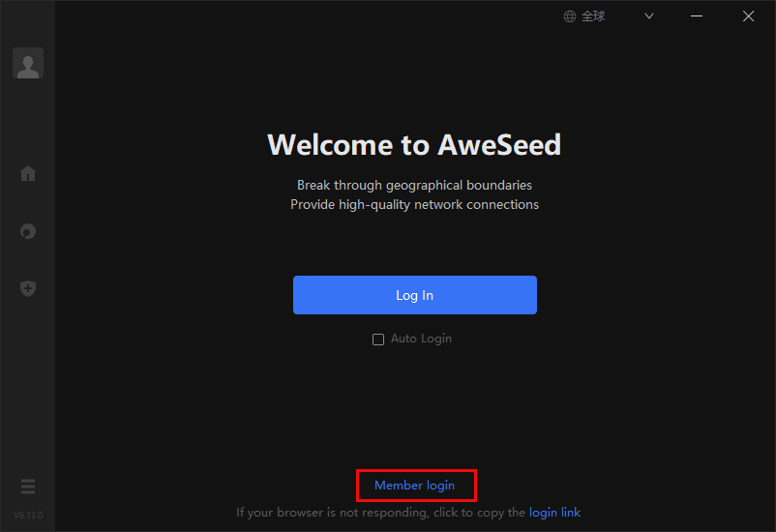Go to the Home sidebar icon
Image resolution: width=776 pixels, height=532 pixels.
(x=28, y=173)
